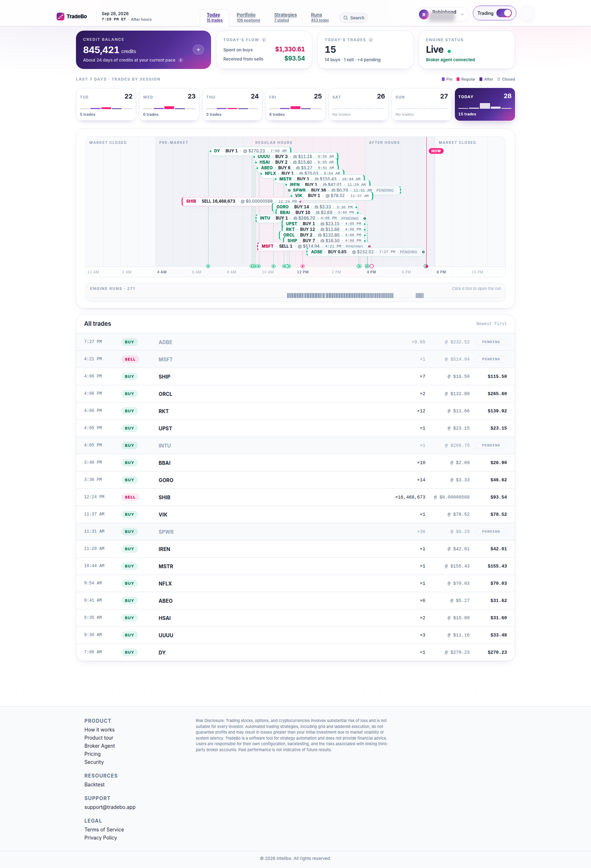Screen dimensions: 591x868
Task: Click the DY BUY 1 timeline chip
Action: pyautogui.click(x=250, y=151)
